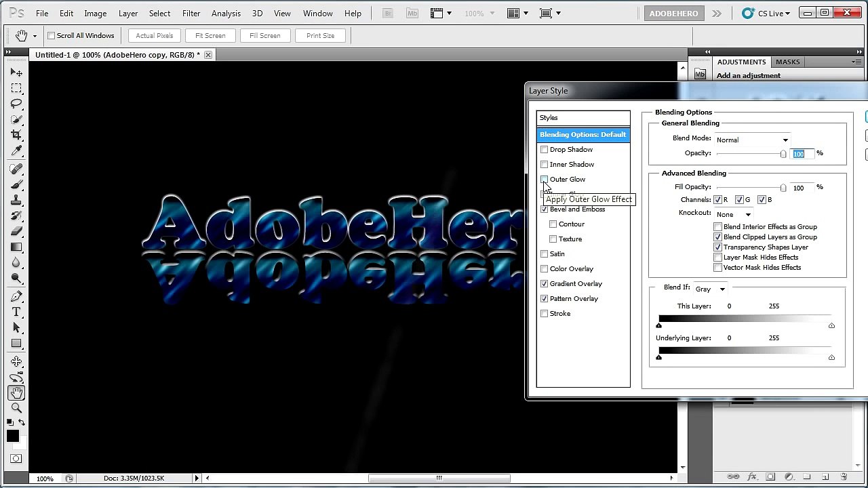The height and width of the screenshot is (488, 868).
Task: Open the File menu
Action: tap(42, 14)
